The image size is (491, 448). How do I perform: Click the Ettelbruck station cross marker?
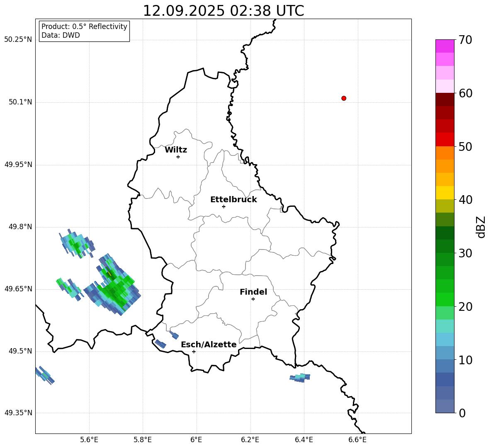click(224, 206)
